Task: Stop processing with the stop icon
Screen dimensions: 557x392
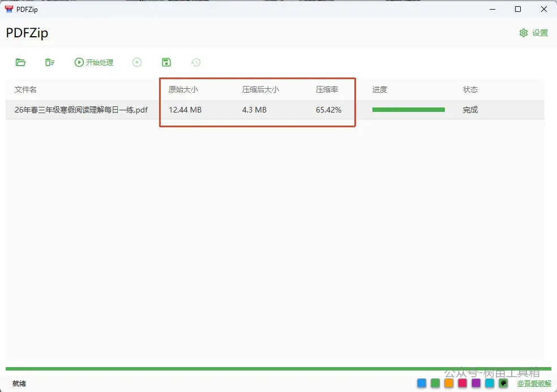Action: 137,62
